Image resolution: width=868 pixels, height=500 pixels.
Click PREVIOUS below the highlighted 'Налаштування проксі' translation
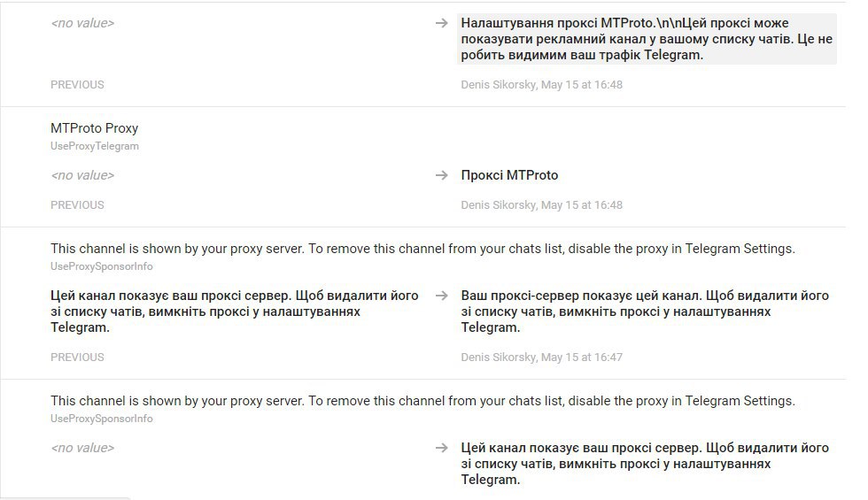(77, 85)
